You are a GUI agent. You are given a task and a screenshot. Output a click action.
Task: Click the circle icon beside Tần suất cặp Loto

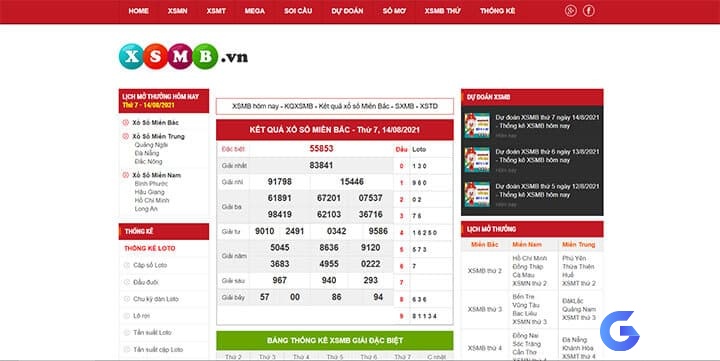[127, 350]
